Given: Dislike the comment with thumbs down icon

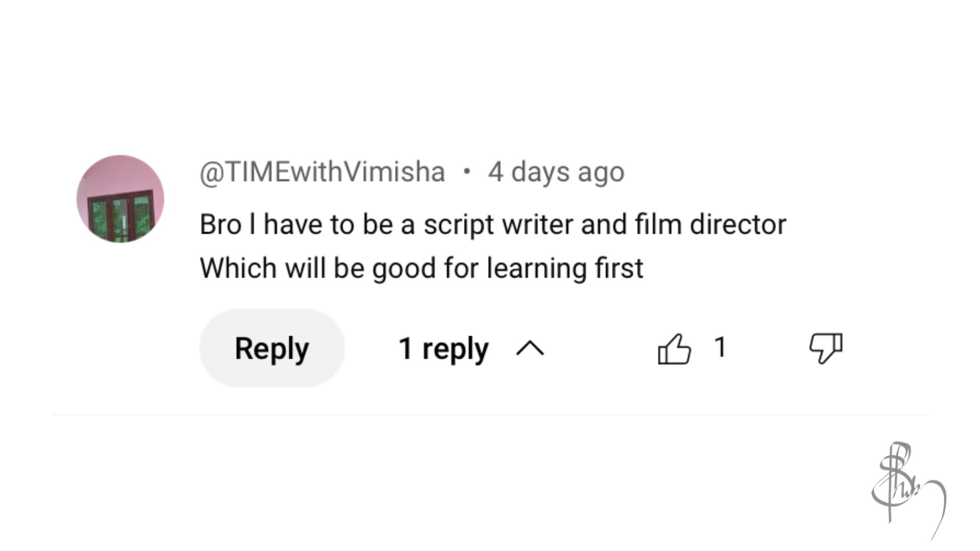Looking at the screenshot, I should (x=825, y=348).
